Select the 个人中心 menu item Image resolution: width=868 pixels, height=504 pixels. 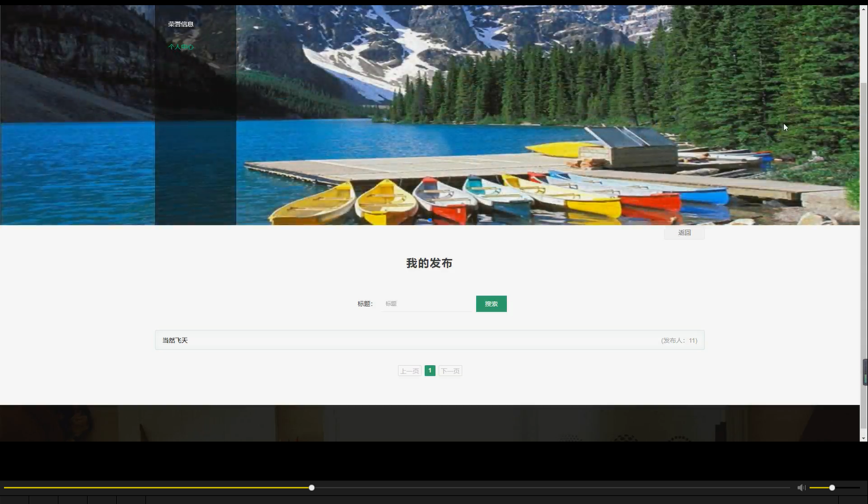(x=181, y=47)
